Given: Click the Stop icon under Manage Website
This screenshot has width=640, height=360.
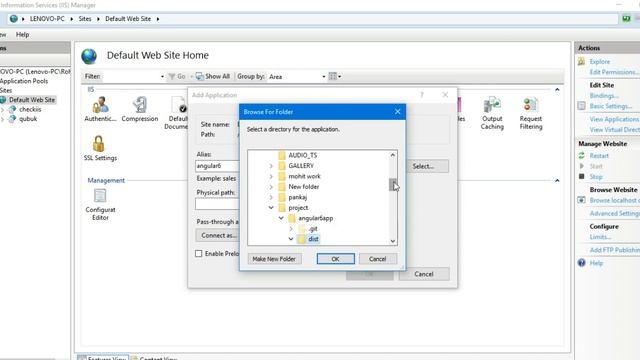Looking at the screenshot, I should [582, 176].
